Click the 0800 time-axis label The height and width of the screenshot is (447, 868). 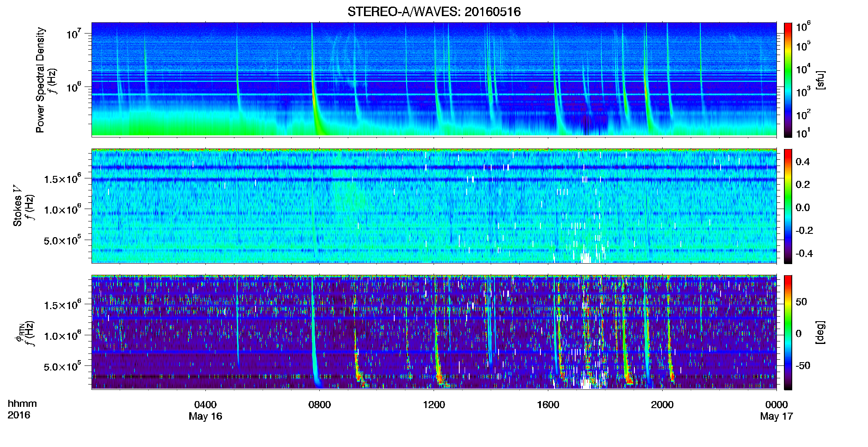coord(320,405)
